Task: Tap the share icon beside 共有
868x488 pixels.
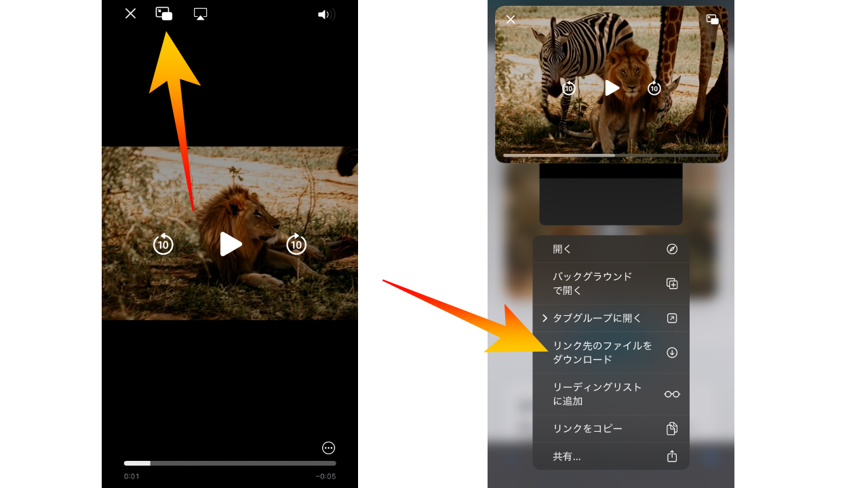Action: (x=671, y=455)
